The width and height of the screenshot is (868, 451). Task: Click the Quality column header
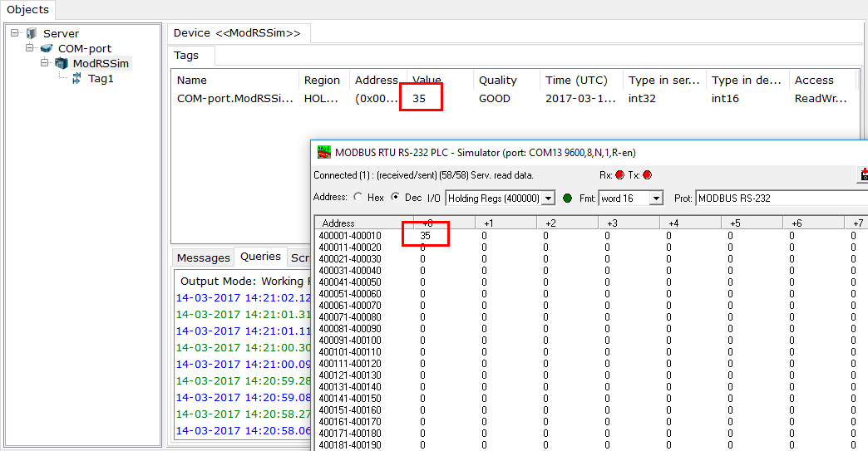tap(506, 80)
